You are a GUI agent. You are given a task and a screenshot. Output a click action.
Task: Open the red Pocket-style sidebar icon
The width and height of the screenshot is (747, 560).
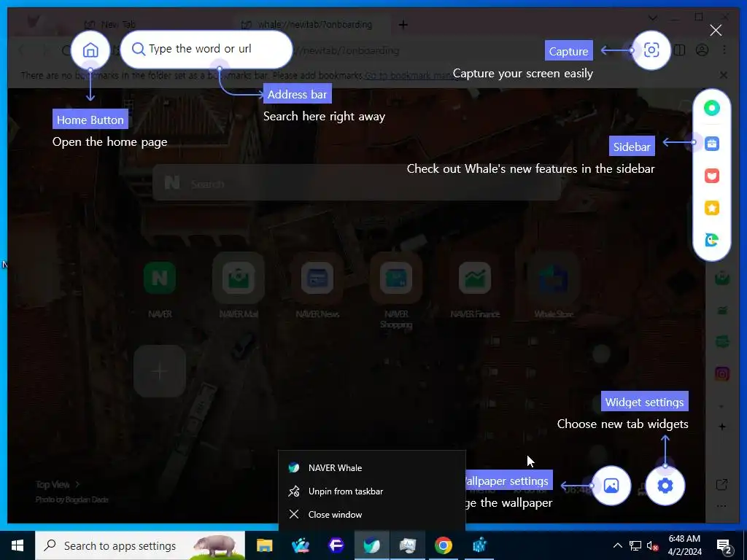pyautogui.click(x=712, y=176)
